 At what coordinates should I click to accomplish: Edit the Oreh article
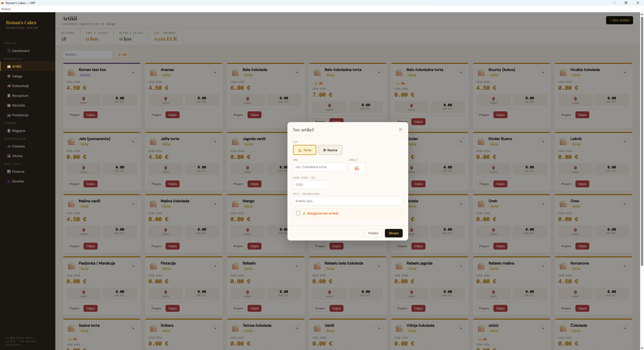point(543,204)
